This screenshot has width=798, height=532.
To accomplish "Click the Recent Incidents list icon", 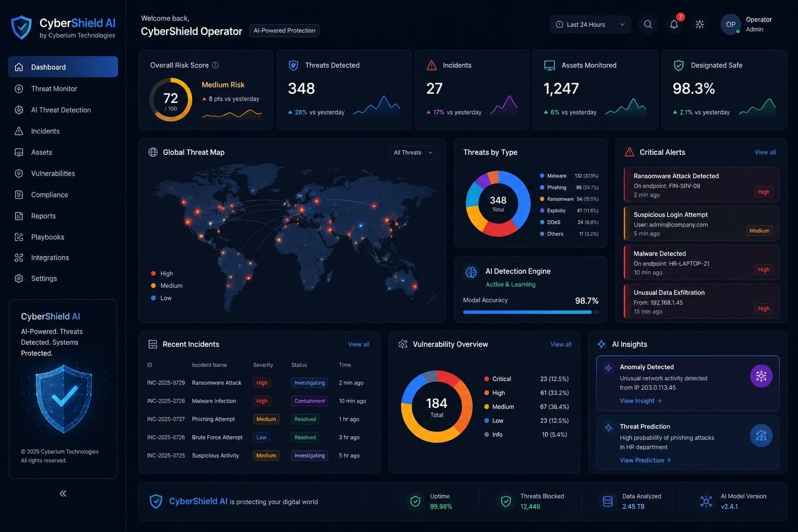I will click(x=153, y=344).
